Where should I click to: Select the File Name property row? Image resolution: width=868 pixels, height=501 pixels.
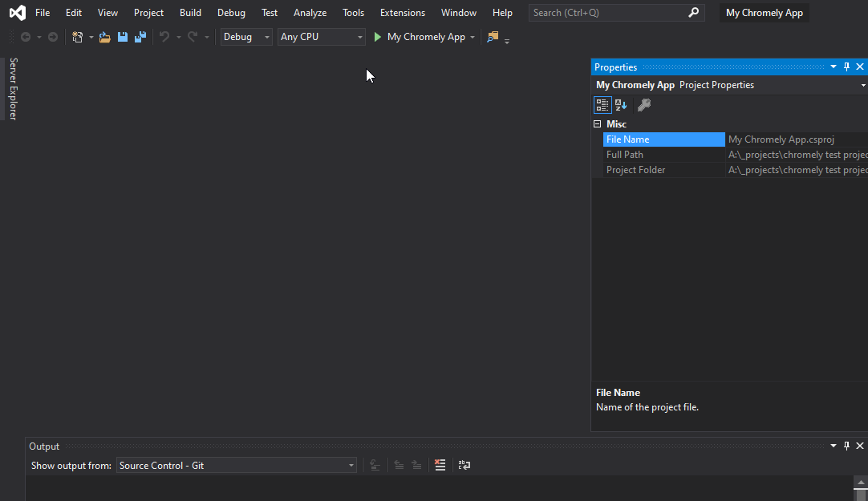tap(736, 139)
